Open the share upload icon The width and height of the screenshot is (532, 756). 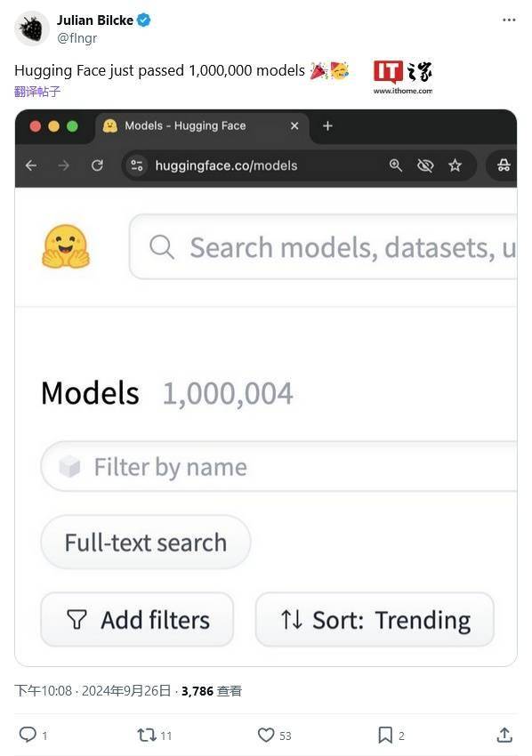(x=504, y=735)
